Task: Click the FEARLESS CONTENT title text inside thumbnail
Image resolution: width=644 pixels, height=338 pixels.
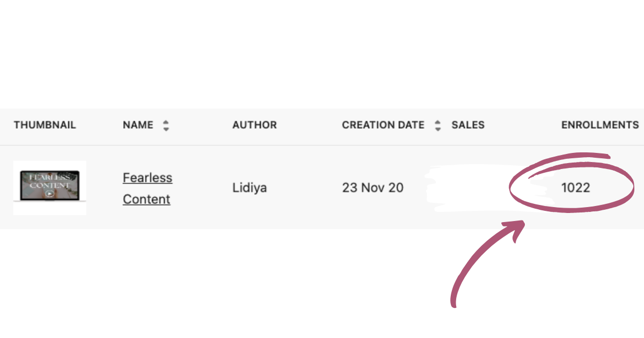Action: point(49,181)
